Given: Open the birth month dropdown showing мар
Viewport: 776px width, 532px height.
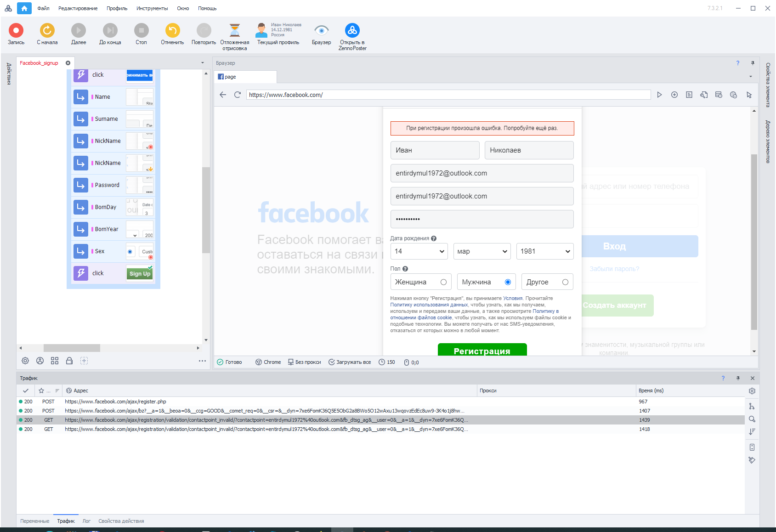Looking at the screenshot, I should coord(482,251).
